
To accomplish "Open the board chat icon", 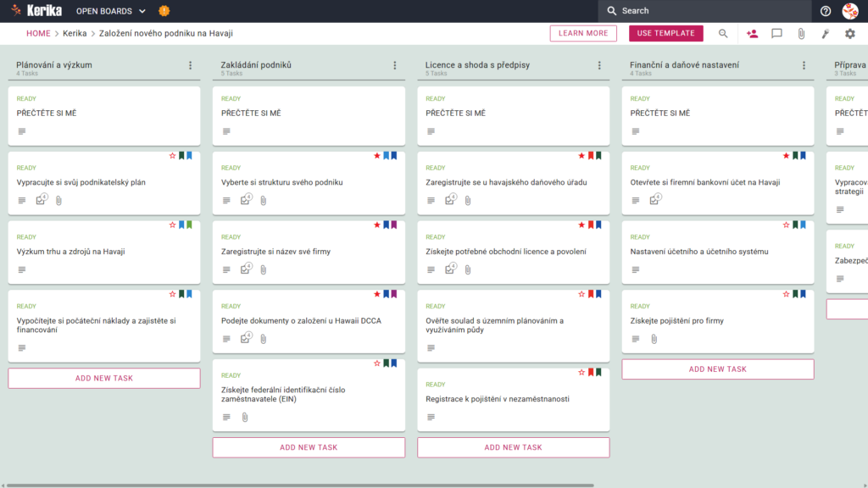I will pos(776,33).
